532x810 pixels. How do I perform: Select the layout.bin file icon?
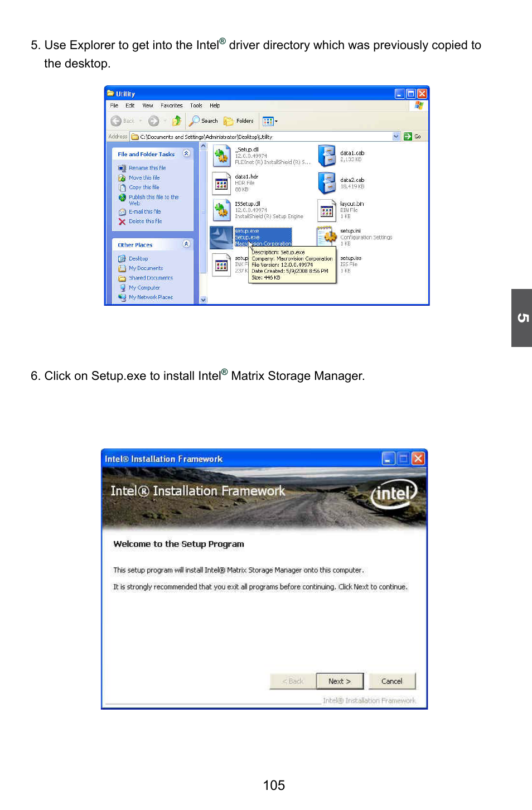coord(327,210)
